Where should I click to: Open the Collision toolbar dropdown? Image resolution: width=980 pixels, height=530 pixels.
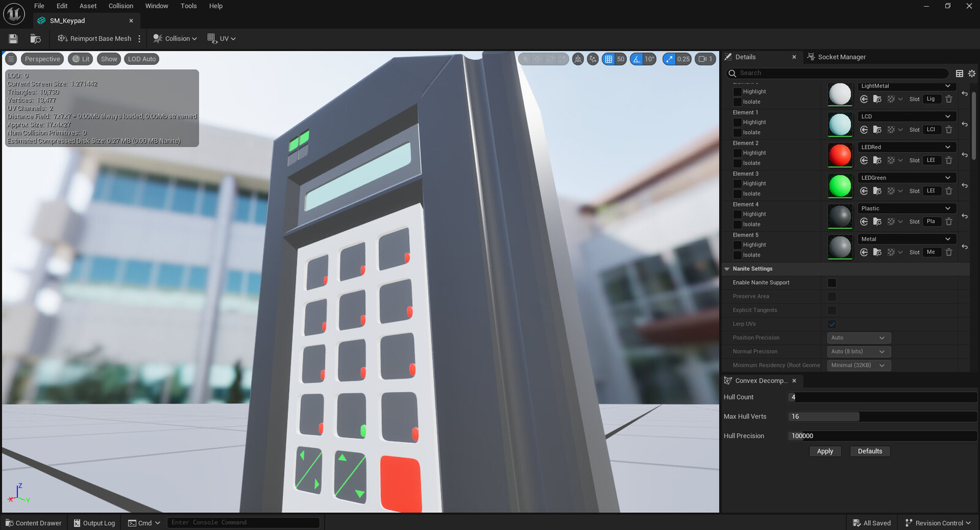tap(175, 39)
